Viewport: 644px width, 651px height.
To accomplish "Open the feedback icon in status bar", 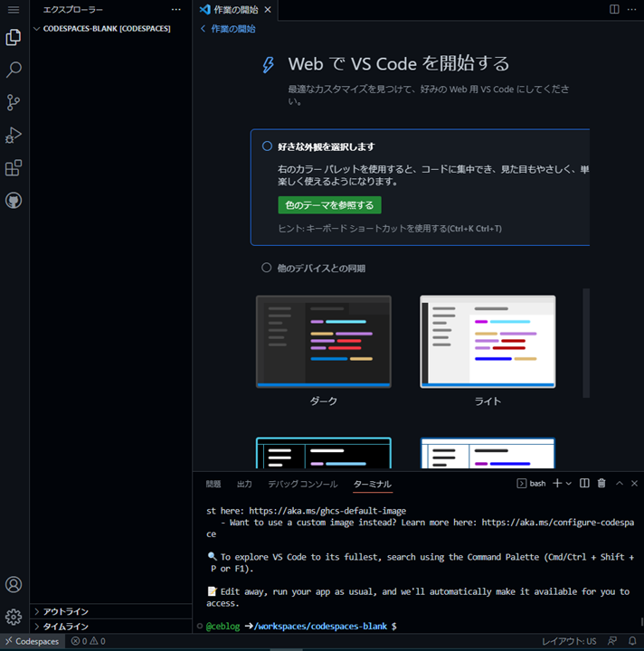I will (x=612, y=641).
